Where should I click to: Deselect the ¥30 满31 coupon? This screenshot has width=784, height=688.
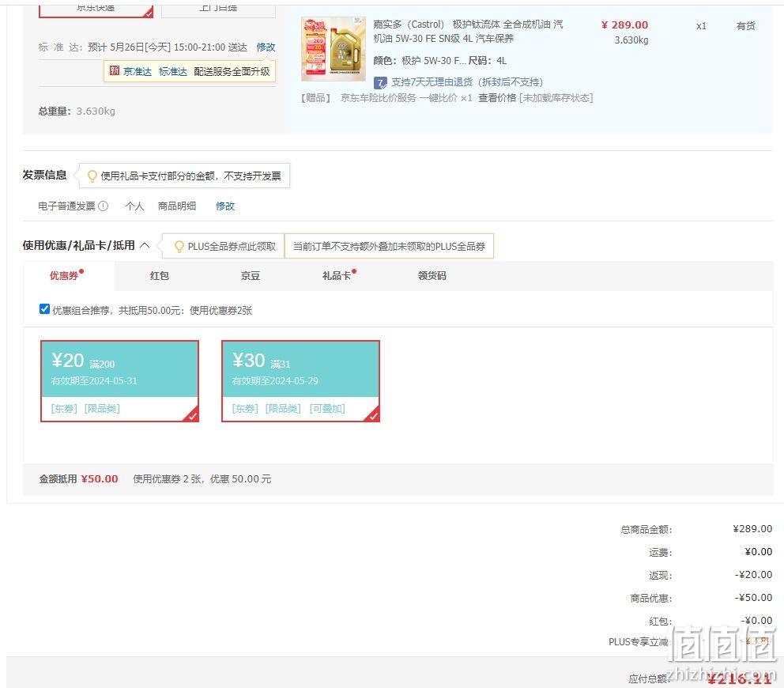300,381
